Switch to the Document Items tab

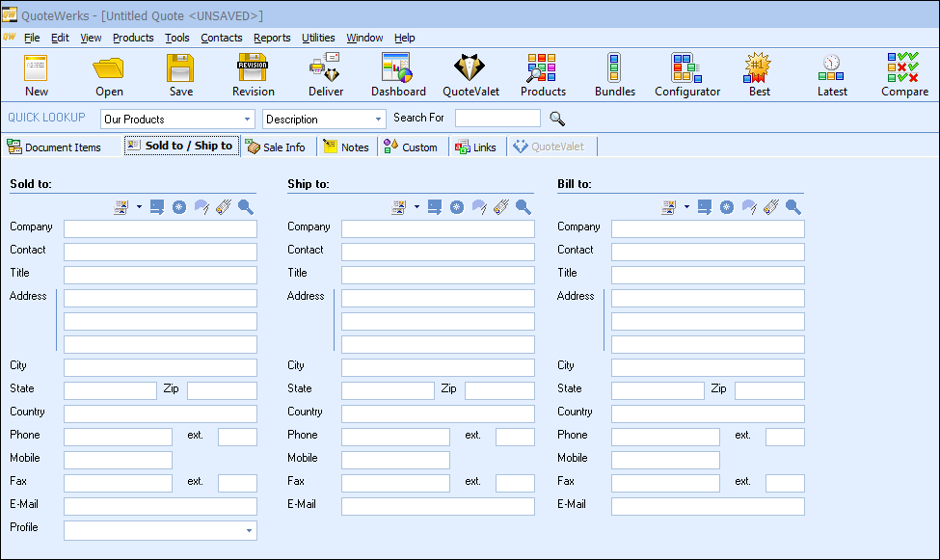point(54,147)
